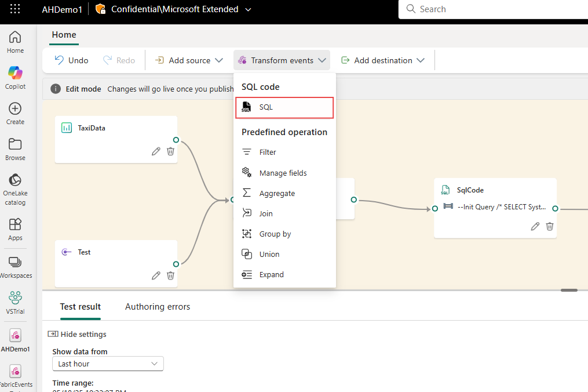Click the AHDemo1 title text
Screen dimensions: 588x392
pyautogui.click(x=62, y=9)
